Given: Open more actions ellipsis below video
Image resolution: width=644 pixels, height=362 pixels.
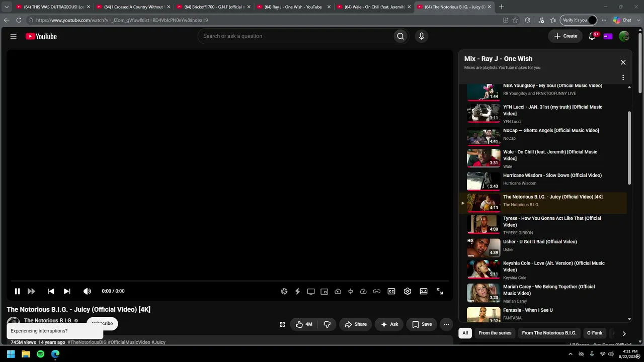Looking at the screenshot, I should tap(446, 324).
